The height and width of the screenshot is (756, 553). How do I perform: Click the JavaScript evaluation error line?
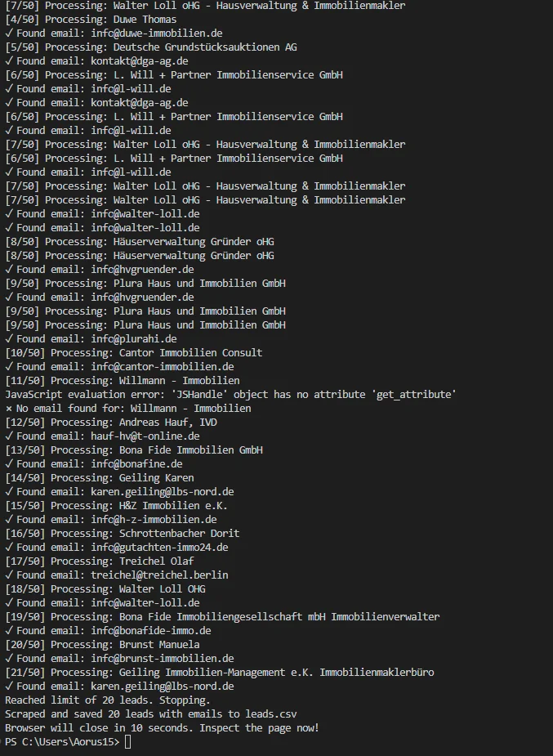click(230, 395)
